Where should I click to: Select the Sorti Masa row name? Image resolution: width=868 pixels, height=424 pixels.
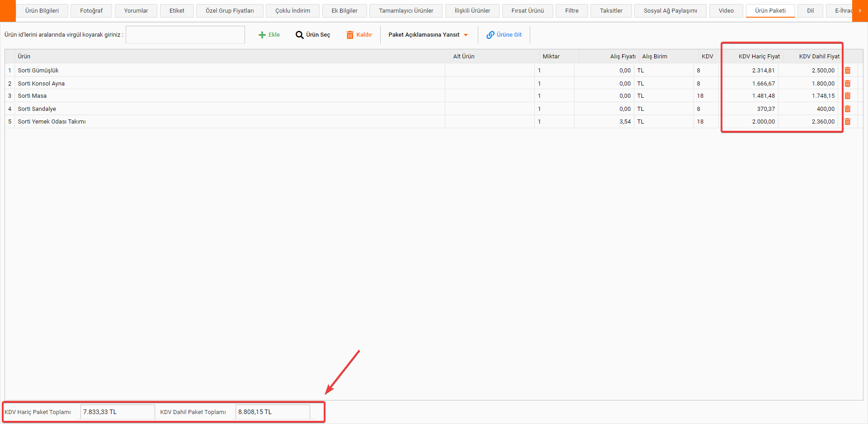[x=32, y=96]
